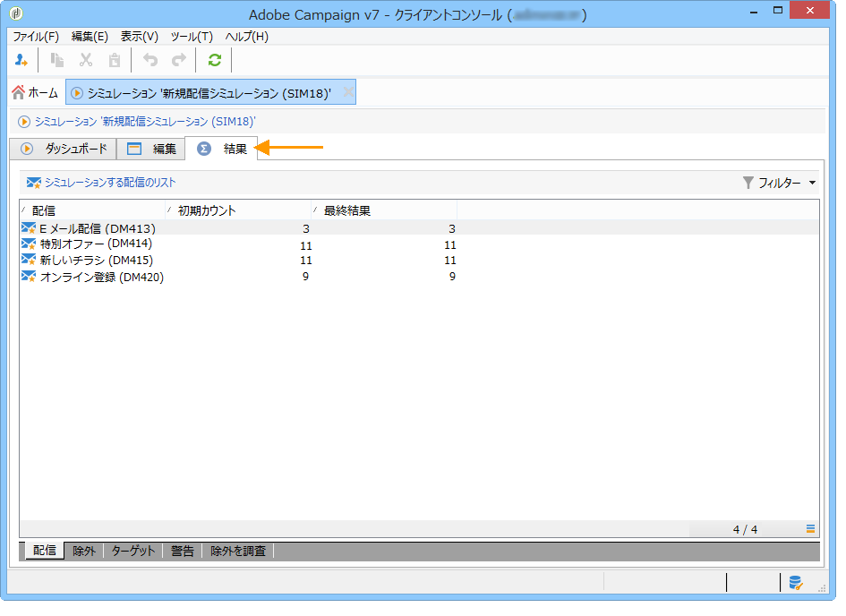Click the database status icon
Screen dimensions: 846x616
coord(796,583)
